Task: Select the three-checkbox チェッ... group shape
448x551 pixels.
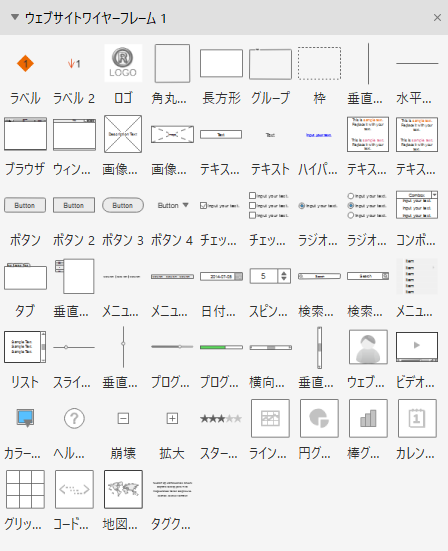Action: (269, 205)
